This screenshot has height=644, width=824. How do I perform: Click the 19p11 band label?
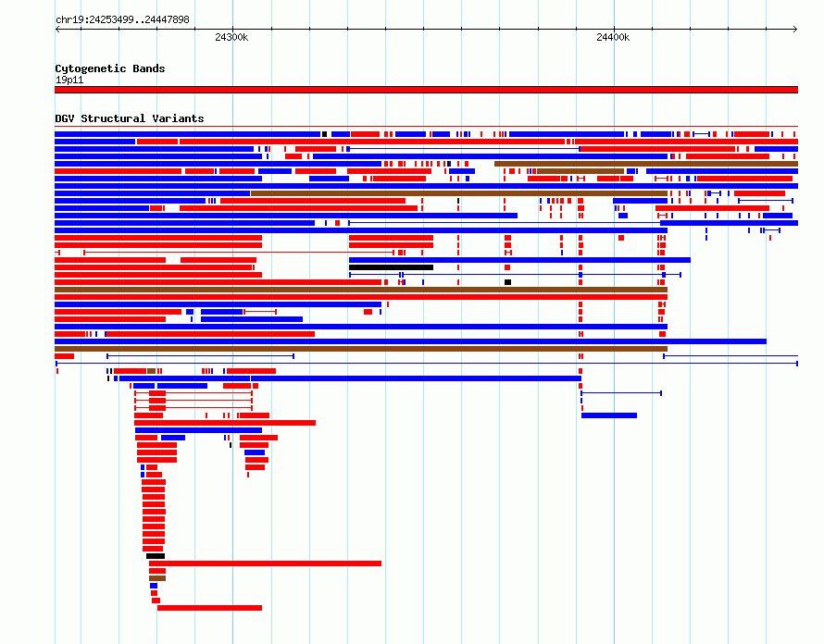point(69,80)
